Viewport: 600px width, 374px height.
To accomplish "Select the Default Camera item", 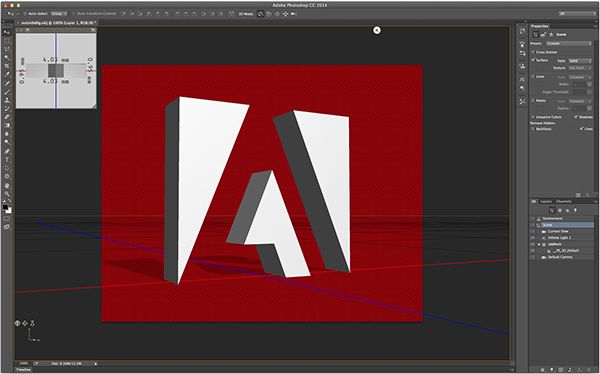I will [560, 257].
